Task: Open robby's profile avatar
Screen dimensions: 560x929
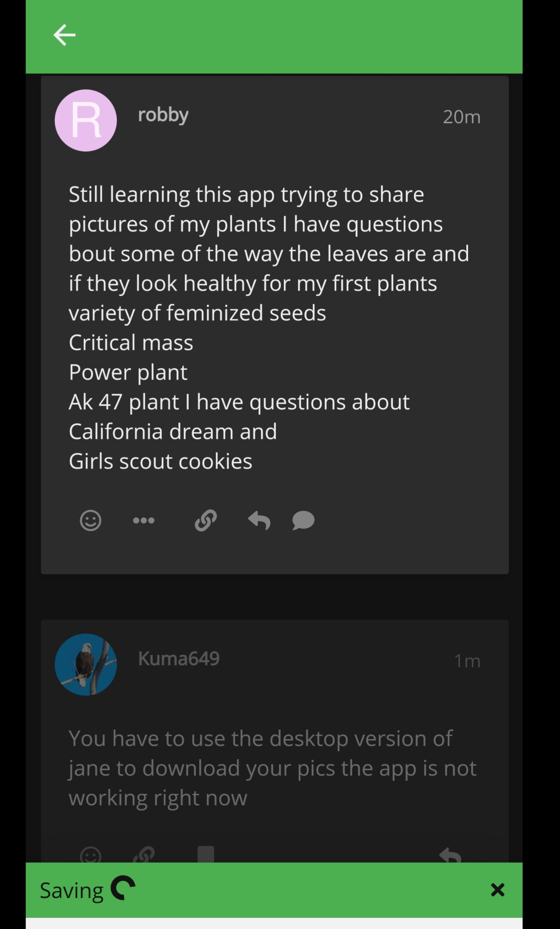Action: point(86,120)
